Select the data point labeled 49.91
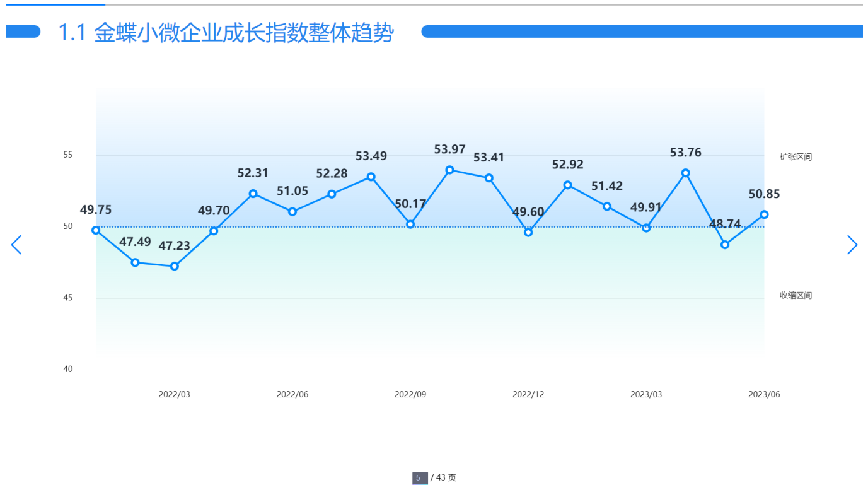Viewport: 868px width, 490px height. (646, 228)
